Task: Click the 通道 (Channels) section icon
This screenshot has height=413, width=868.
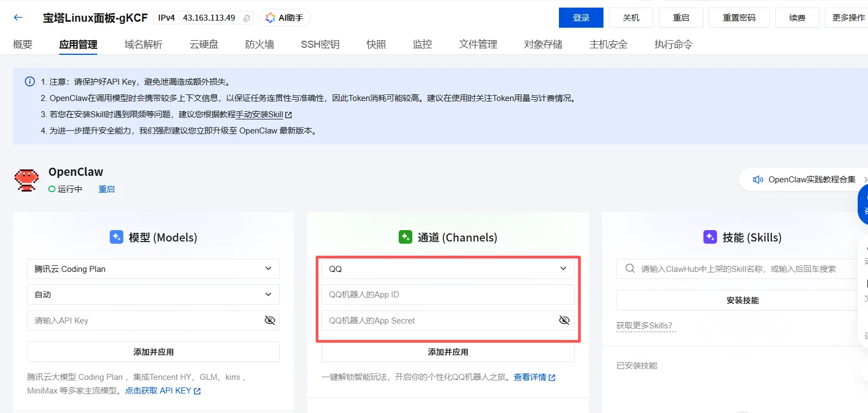Action: click(405, 237)
